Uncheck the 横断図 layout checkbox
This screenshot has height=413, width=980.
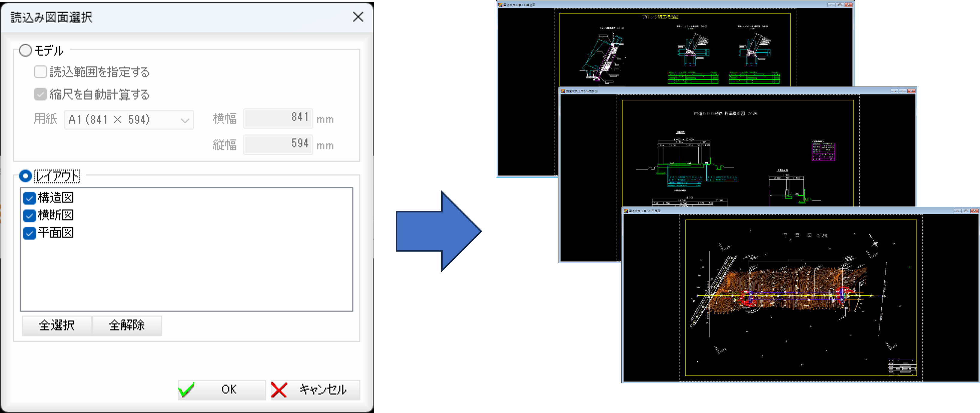pyautogui.click(x=29, y=215)
